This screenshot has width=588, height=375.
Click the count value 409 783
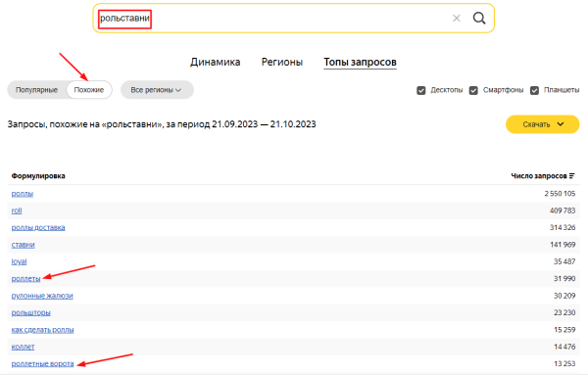point(563,211)
